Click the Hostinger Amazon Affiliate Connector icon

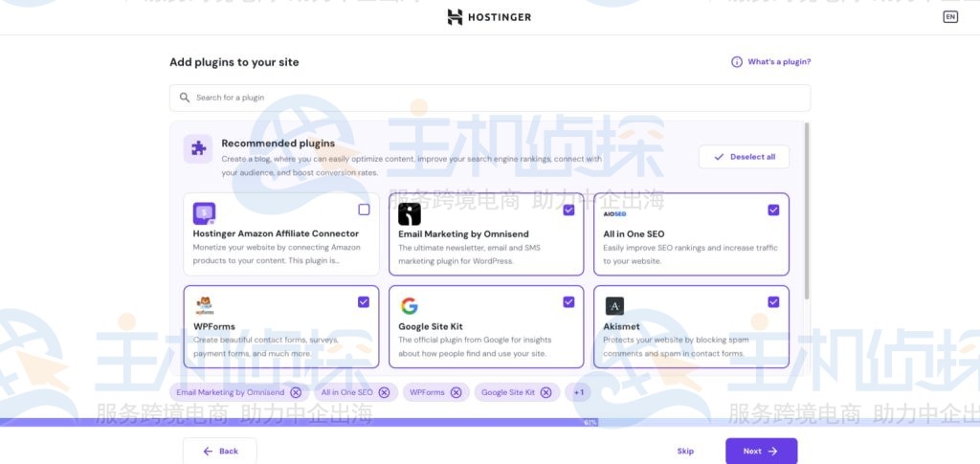(205, 213)
